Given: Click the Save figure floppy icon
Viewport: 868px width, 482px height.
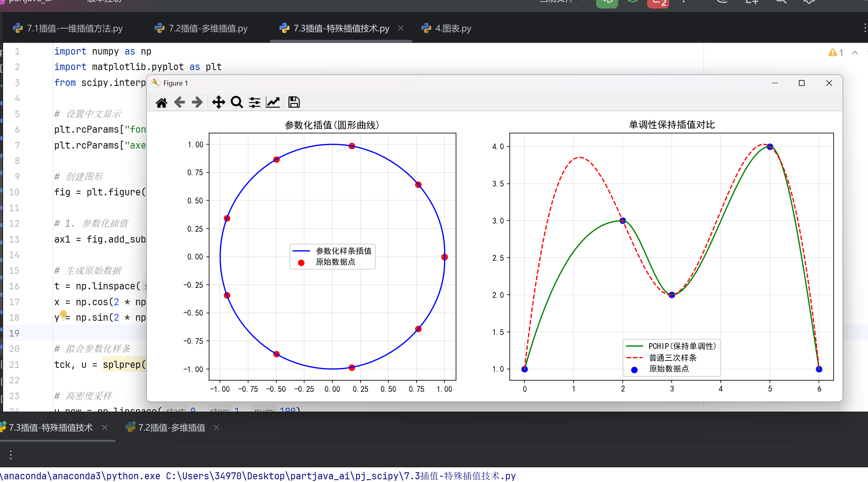Looking at the screenshot, I should pyautogui.click(x=294, y=103).
